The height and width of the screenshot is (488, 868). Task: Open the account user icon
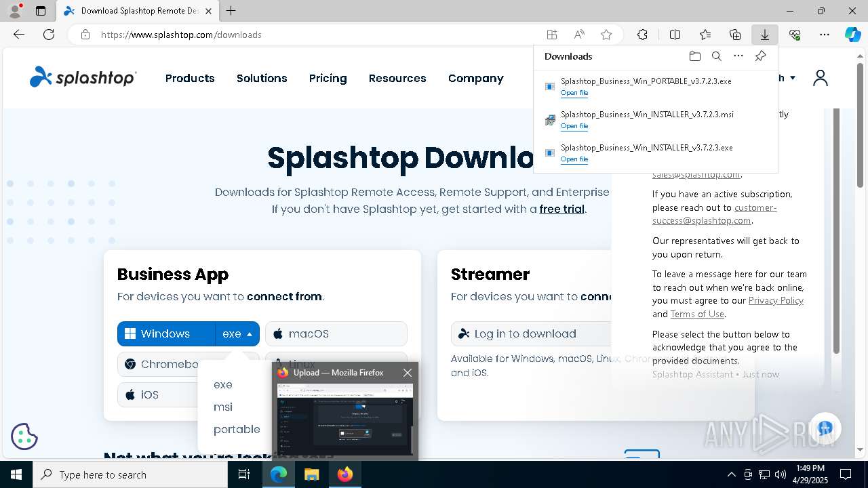(820, 78)
